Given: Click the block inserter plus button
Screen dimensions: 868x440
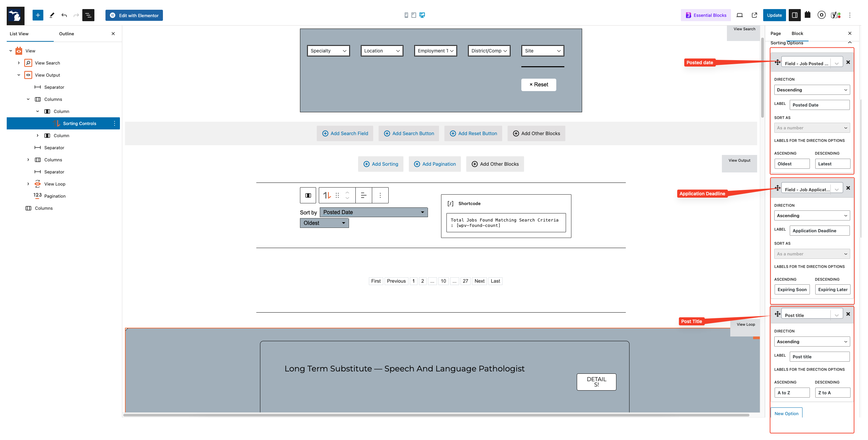Looking at the screenshot, I should [38, 15].
